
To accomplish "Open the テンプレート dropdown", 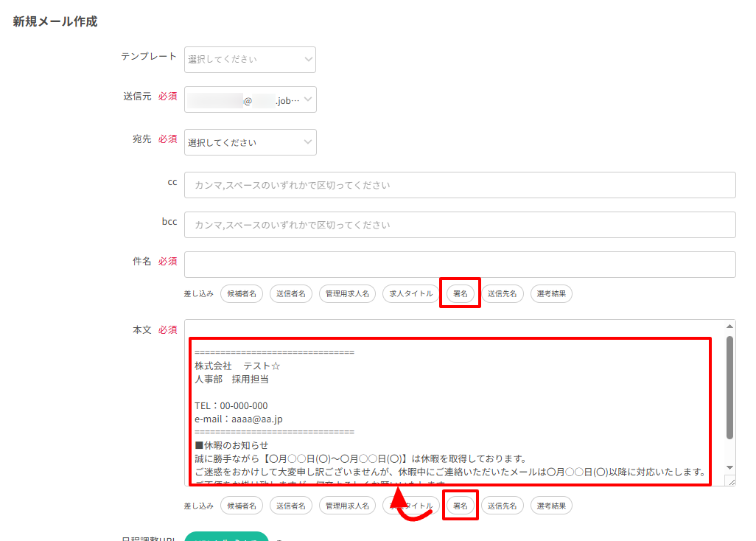I will [250, 60].
